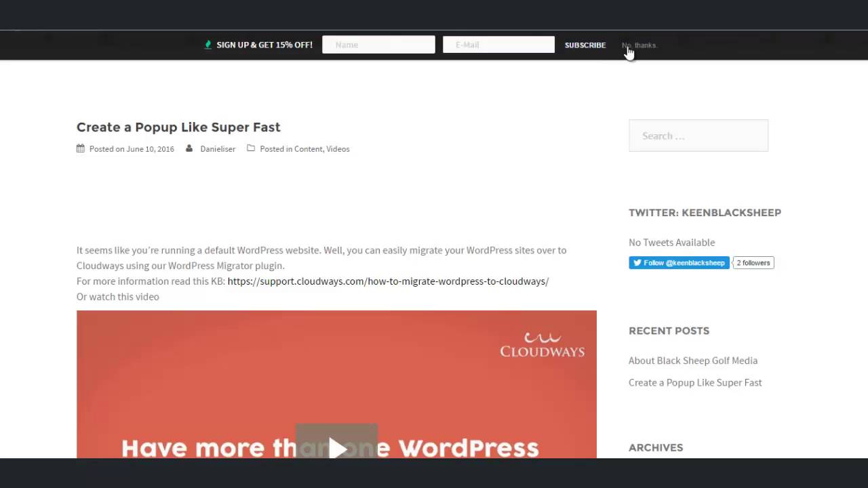Click the E-Mail field in signup bar
The image size is (868, 488).
(x=498, y=45)
